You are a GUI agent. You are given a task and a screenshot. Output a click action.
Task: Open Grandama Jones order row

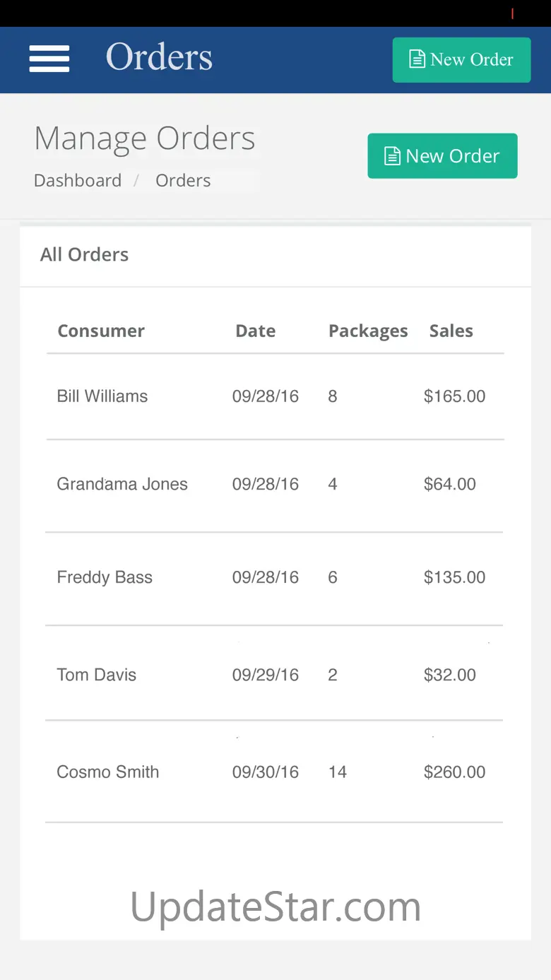(275, 485)
